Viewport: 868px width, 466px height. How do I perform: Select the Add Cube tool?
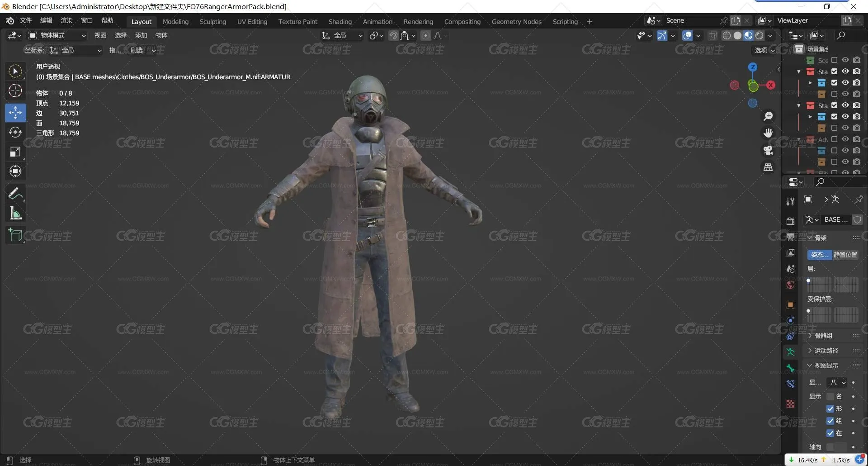[x=15, y=235]
